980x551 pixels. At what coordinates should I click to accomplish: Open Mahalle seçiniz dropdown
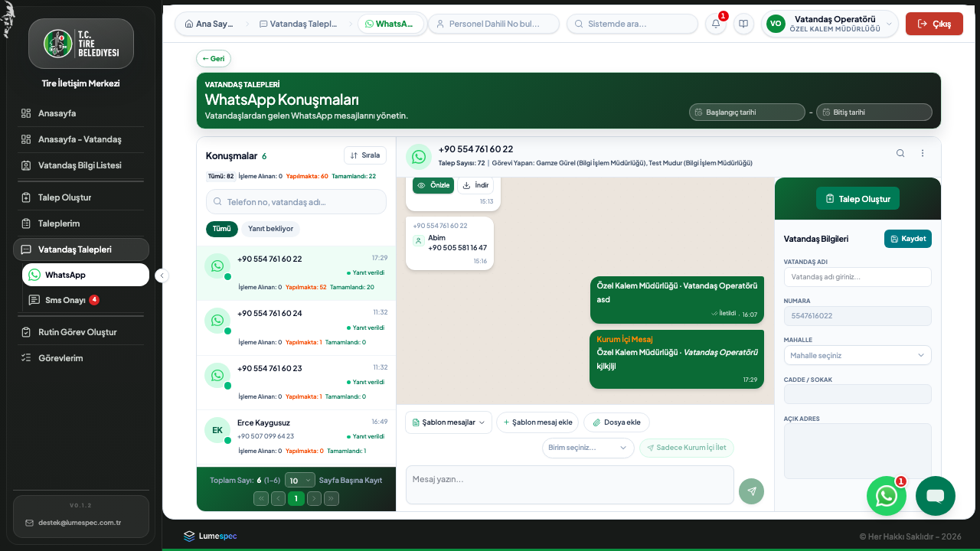[857, 355]
